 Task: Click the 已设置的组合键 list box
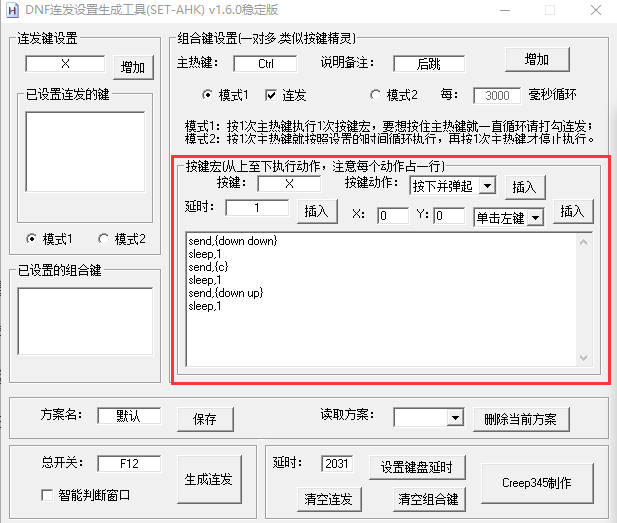tap(85, 321)
